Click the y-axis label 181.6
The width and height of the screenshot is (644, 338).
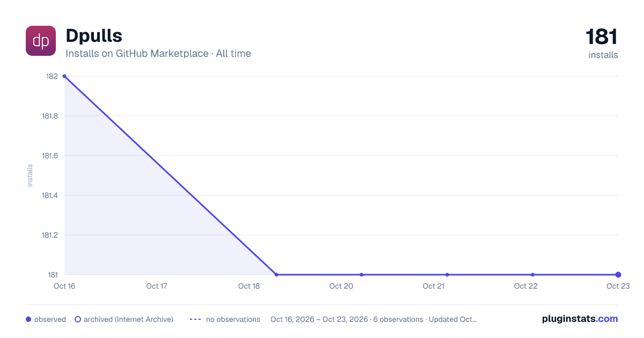pyautogui.click(x=50, y=156)
